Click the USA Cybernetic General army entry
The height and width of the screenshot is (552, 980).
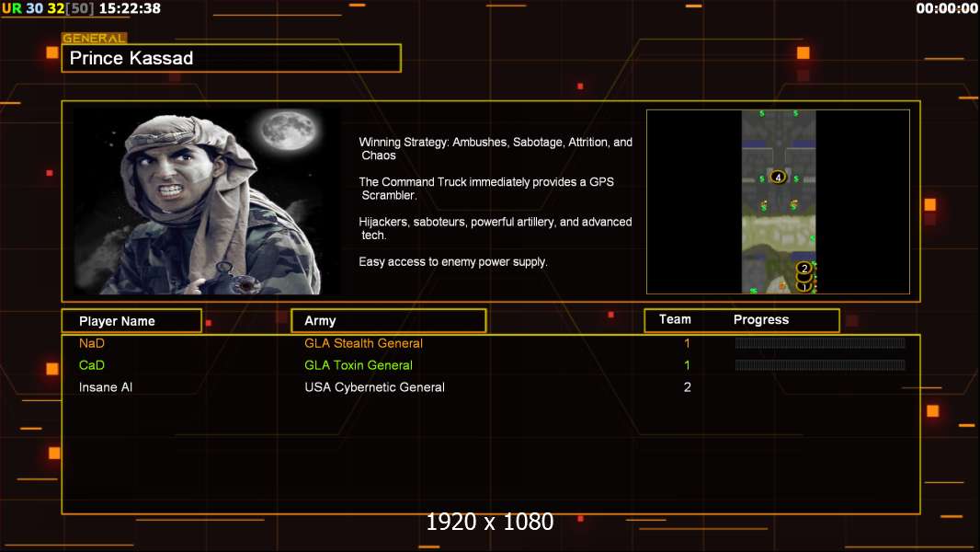(x=375, y=387)
